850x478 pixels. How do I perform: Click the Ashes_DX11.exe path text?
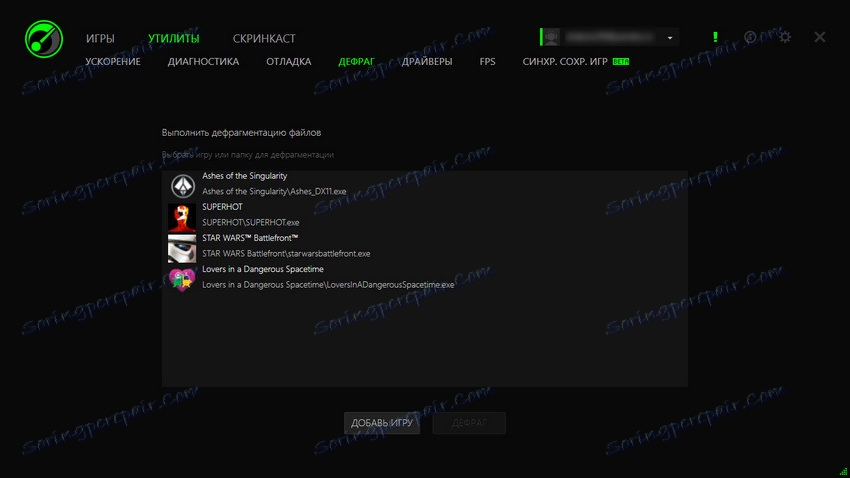274,191
